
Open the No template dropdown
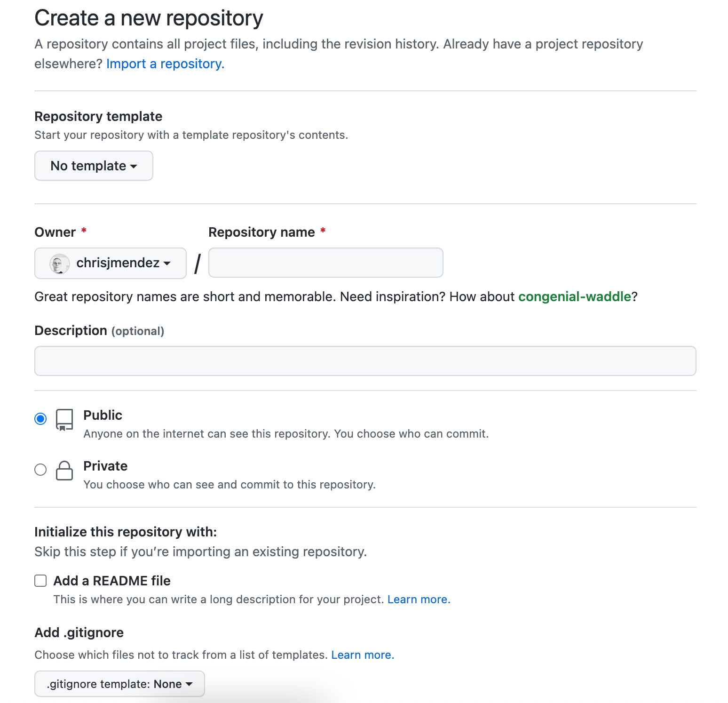[x=93, y=166]
